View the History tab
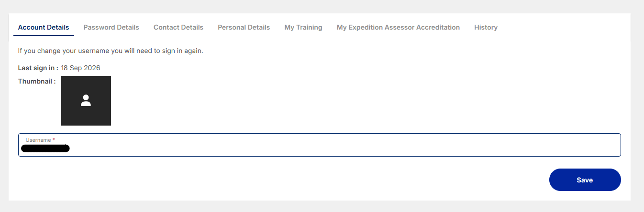Screen dimensions: 644x212 pyautogui.click(x=486, y=27)
